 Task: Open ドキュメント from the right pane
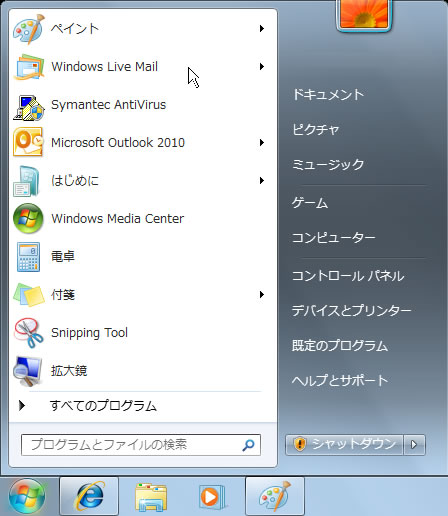click(x=328, y=94)
